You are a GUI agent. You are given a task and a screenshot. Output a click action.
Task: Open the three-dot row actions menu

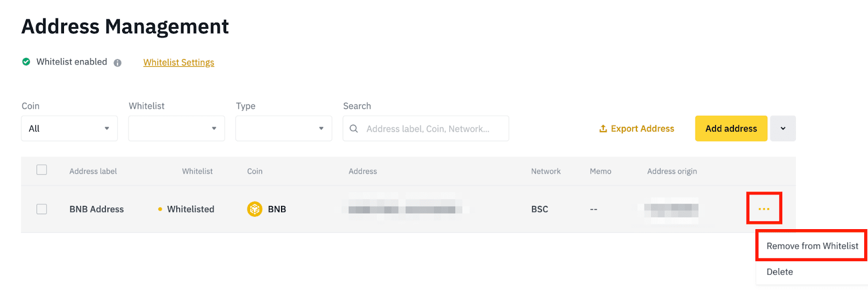[764, 209]
